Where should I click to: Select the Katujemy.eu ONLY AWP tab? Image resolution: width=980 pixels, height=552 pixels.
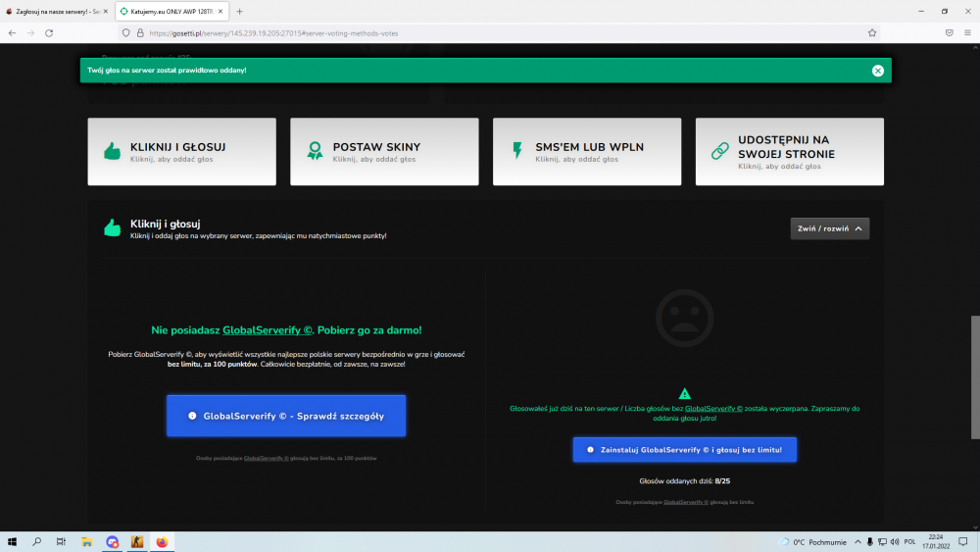pos(171,11)
